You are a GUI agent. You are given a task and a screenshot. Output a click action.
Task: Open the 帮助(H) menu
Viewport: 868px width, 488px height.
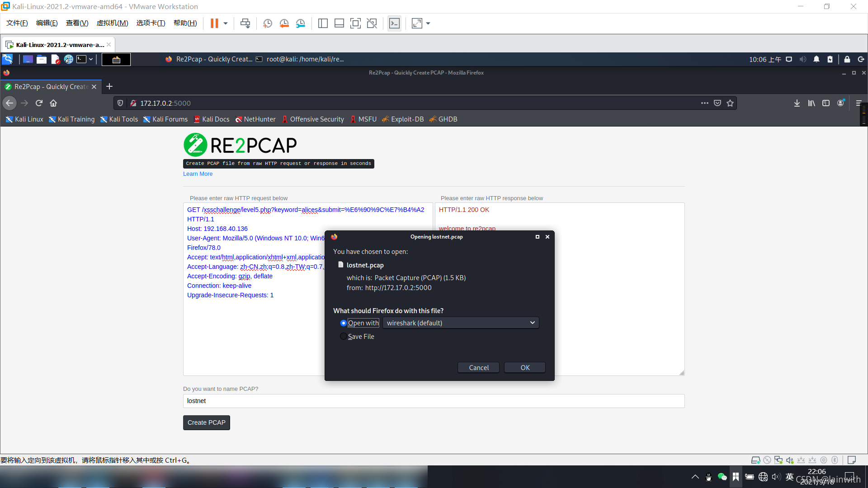tap(185, 23)
